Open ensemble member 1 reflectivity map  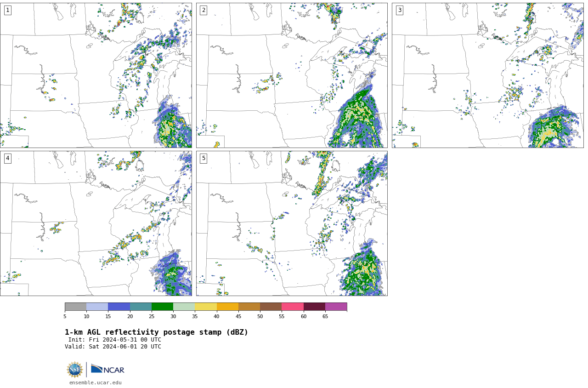coord(96,75)
